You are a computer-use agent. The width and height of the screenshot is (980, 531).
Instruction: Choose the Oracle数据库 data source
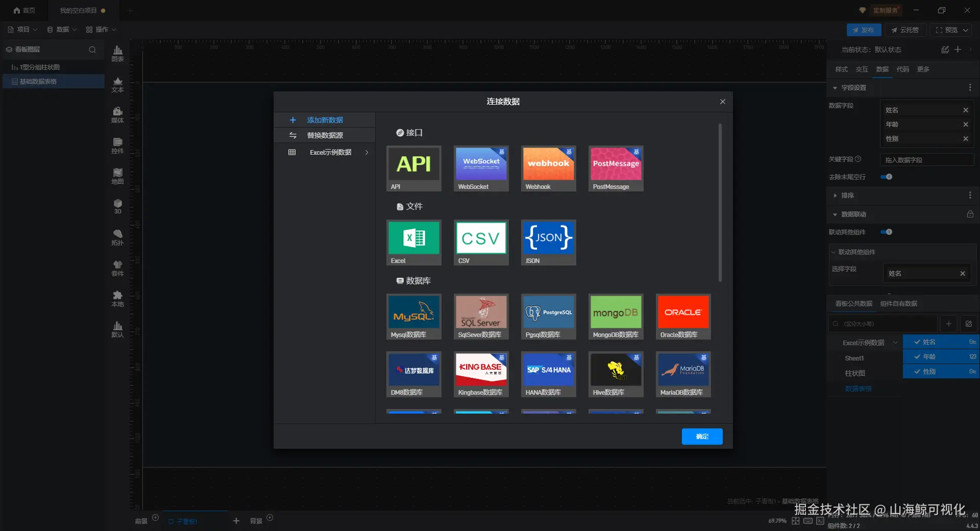point(683,317)
